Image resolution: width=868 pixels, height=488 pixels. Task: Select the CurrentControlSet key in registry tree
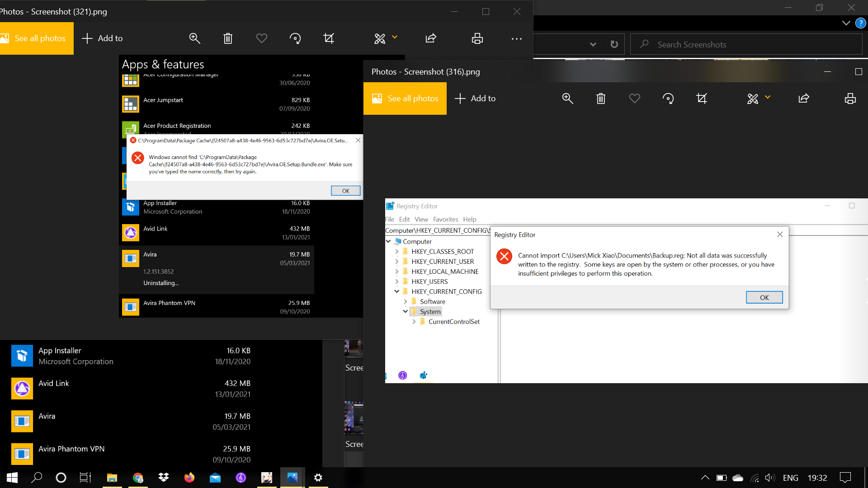454,321
